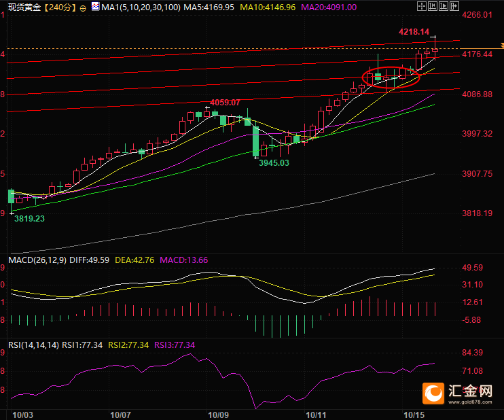Select the DIFF:49.59 value

(x=90, y=260)
